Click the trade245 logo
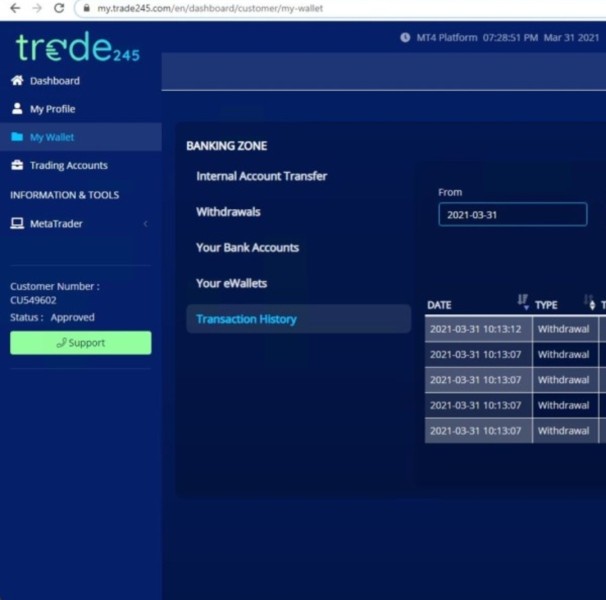This screenshot has height=600, width=606. coord(78,47)
